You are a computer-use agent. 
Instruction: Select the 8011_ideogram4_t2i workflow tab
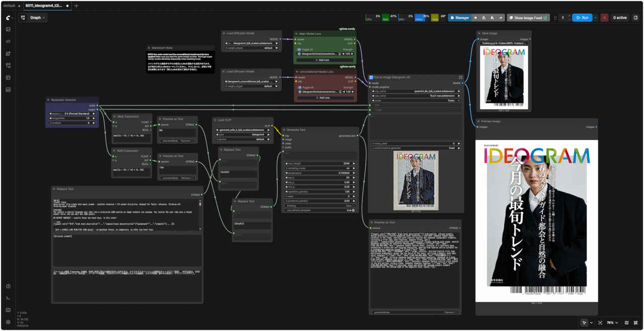(x=47, y=6)
